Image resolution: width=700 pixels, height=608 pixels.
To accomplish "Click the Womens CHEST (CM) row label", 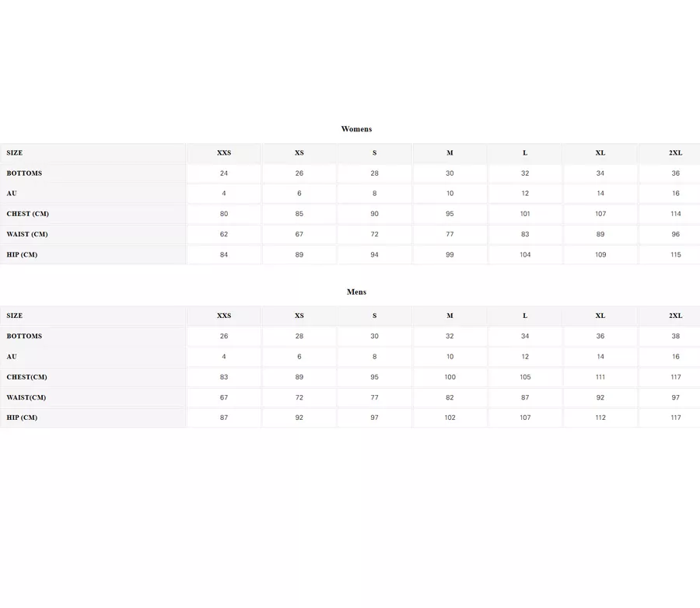I will click(x=28, y=214).
